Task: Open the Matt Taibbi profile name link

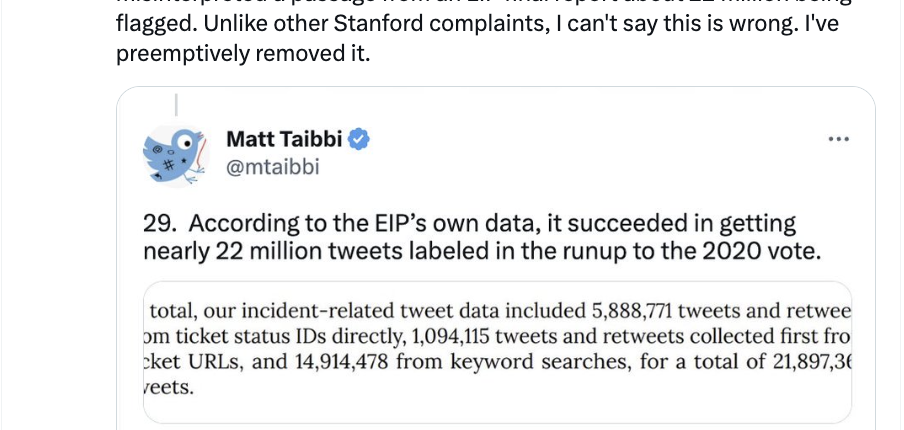Action: click(284, 139)
